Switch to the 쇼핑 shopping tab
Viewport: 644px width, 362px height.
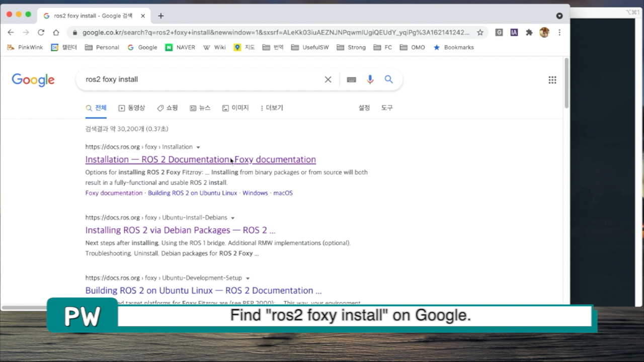click(x=168, y=108)
